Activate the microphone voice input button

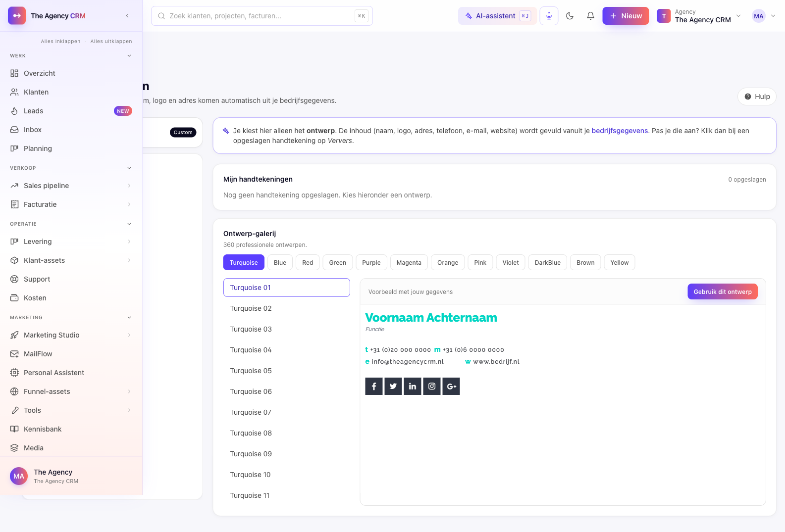[549, 16]
